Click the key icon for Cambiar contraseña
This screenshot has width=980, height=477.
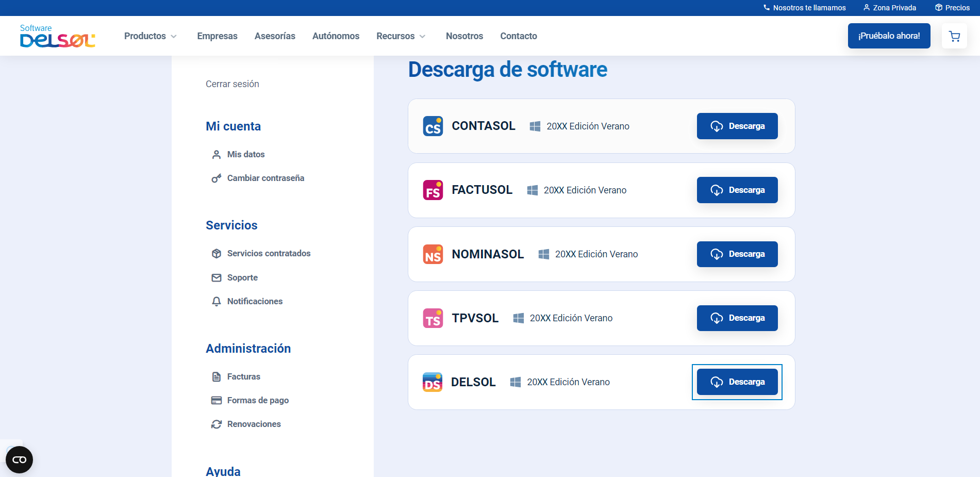pyautogui.click(x=217, y=178)
